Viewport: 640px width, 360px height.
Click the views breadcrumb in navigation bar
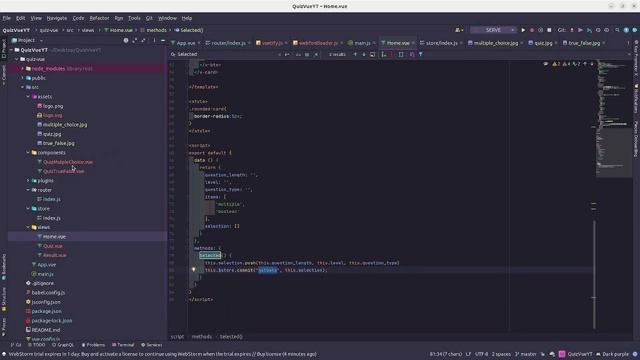tap(88, 30)
